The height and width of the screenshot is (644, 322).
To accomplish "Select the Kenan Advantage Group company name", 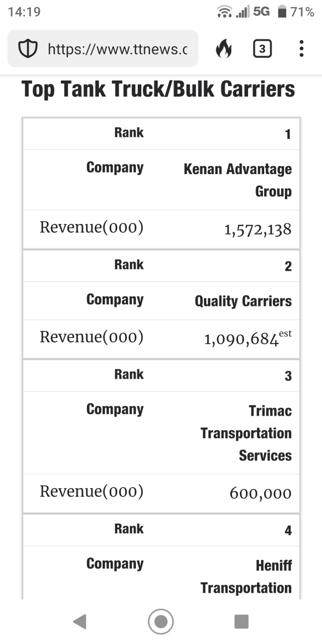I will (237, 180).
